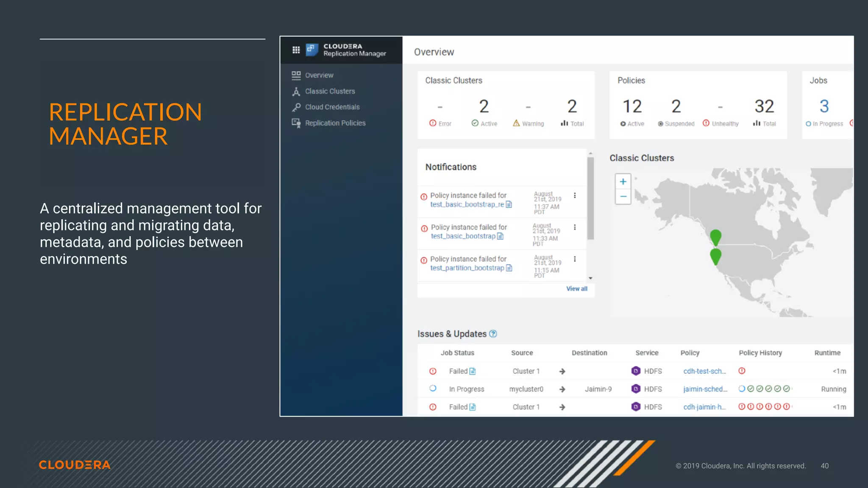This screenshot has height=488, width=868.
Task: Click the Classic Clusters sidebar icon
Action: 296,91
